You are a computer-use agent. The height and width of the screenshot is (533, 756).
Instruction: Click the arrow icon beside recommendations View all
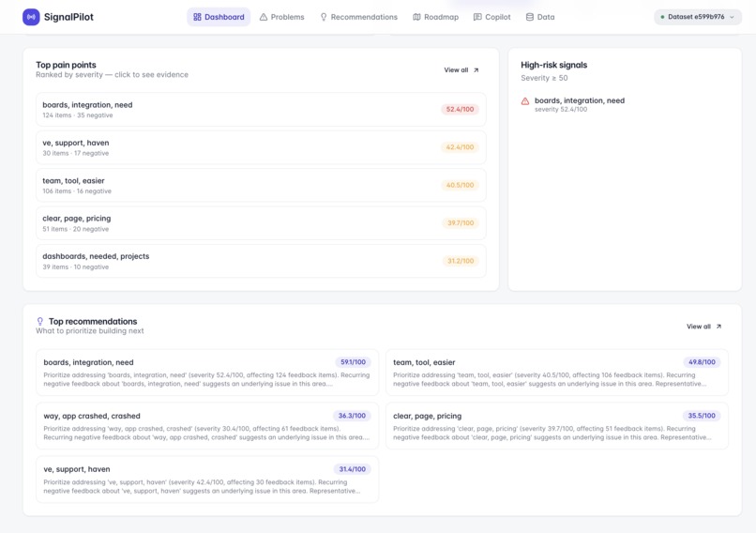point(718,327)
